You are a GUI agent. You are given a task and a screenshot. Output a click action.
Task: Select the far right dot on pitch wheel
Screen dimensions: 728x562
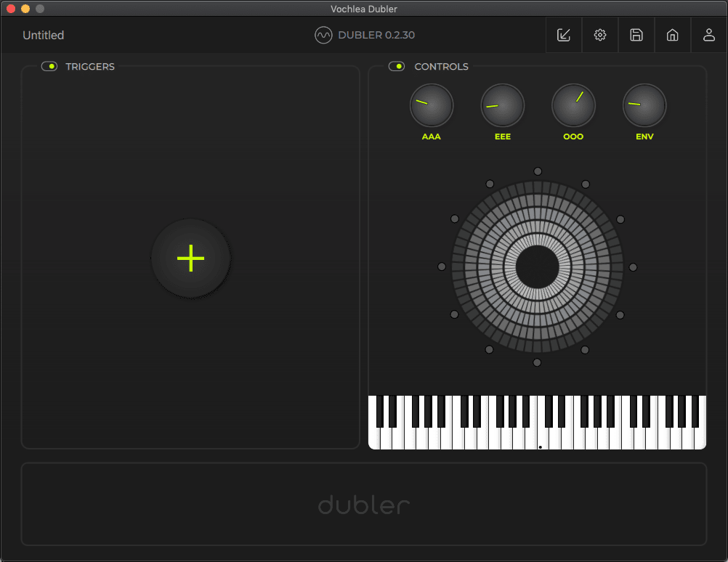coord(633,267)
